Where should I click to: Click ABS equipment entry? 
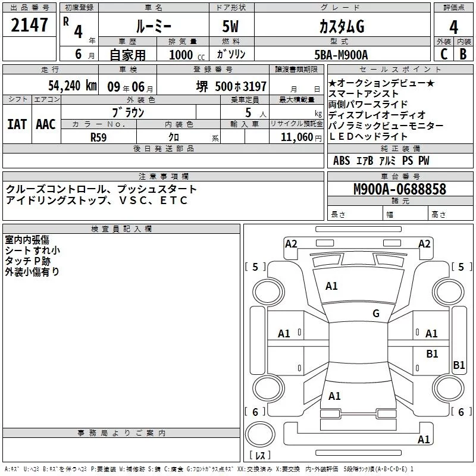click(342, 161)
